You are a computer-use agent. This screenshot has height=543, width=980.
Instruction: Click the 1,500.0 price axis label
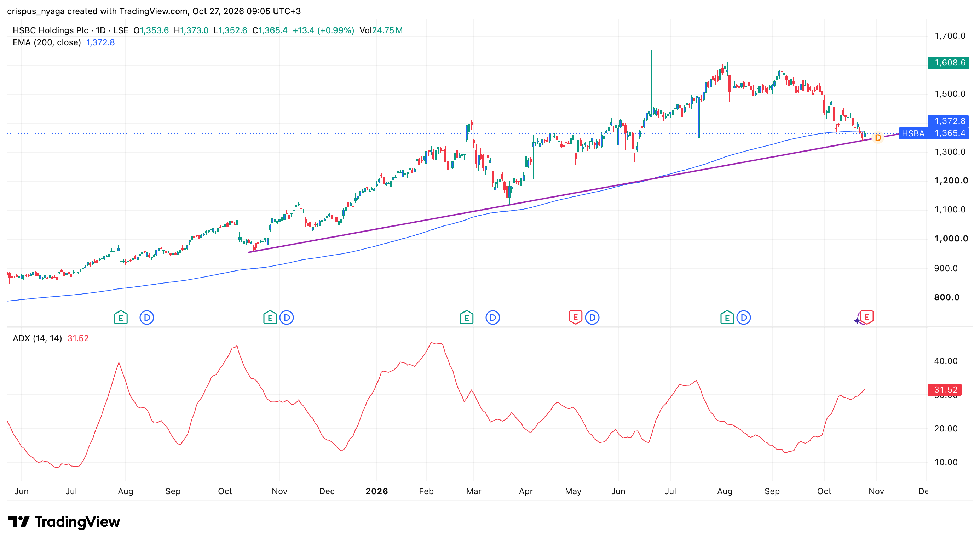pyautogui.click(x=950, y=94)
